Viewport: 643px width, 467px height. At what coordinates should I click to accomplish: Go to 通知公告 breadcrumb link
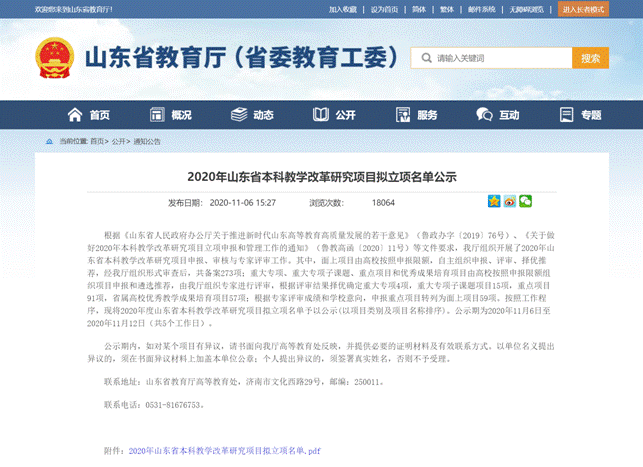147,142
